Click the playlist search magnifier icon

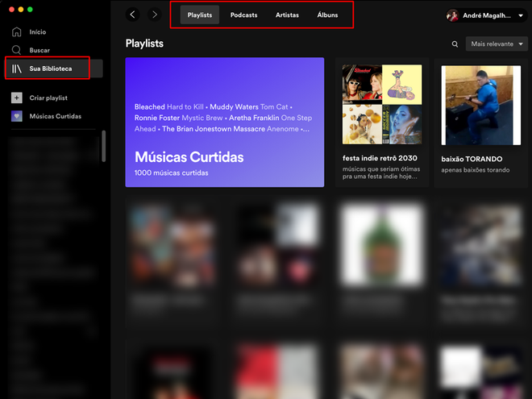click(x=455, y=44)
